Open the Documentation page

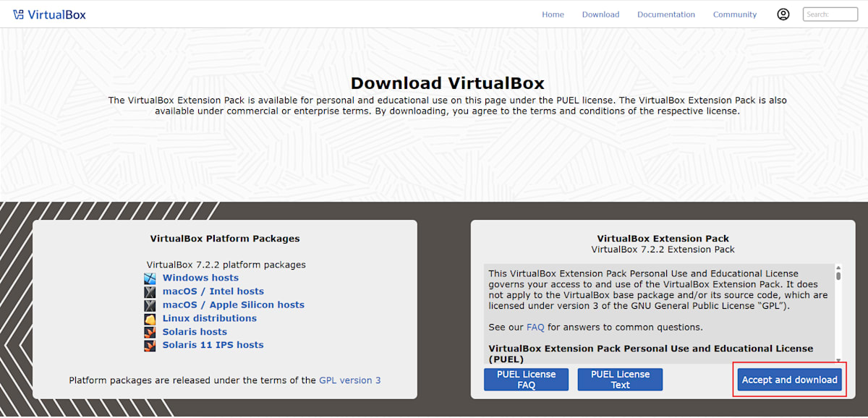[665, 14]
